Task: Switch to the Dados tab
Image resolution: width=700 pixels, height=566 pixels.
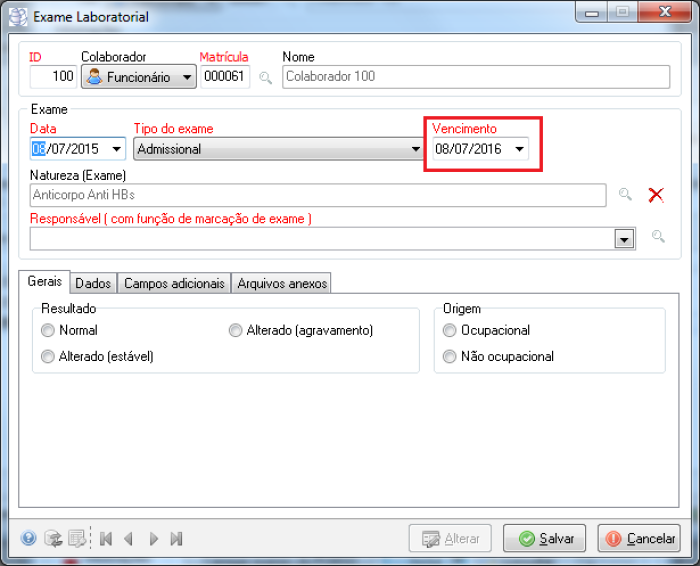Action: click(93, 284)
